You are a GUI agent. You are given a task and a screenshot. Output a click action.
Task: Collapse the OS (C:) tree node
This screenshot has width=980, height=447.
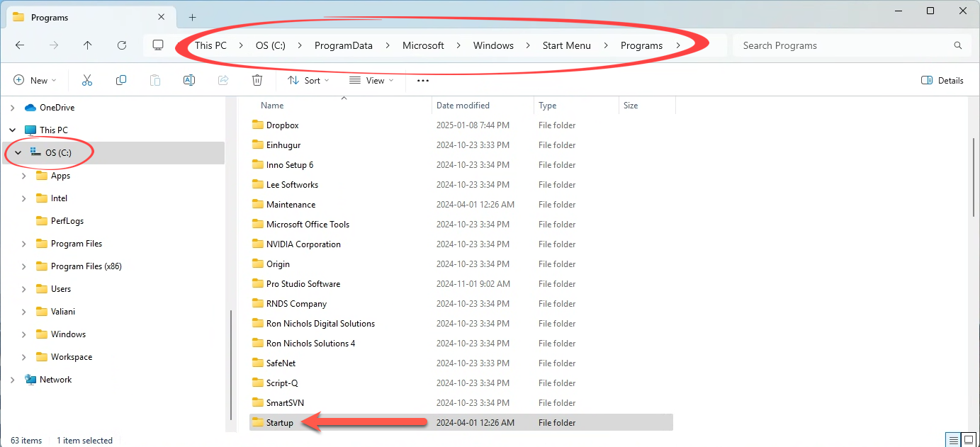point(18,153)
